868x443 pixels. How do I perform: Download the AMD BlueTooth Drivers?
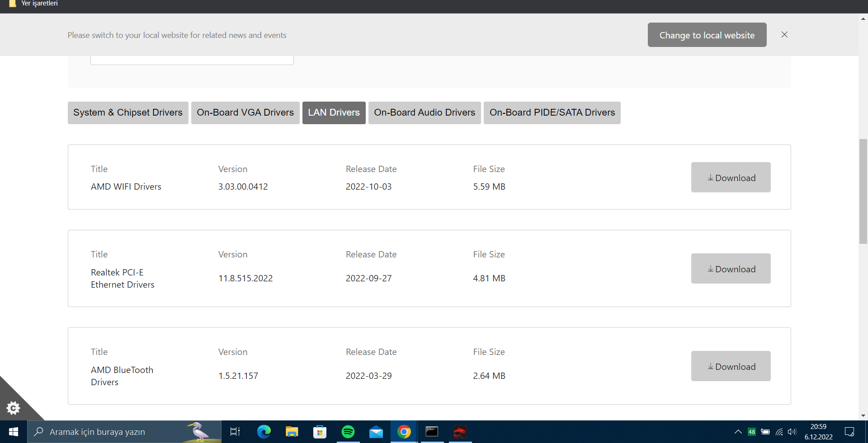(731, 366)
